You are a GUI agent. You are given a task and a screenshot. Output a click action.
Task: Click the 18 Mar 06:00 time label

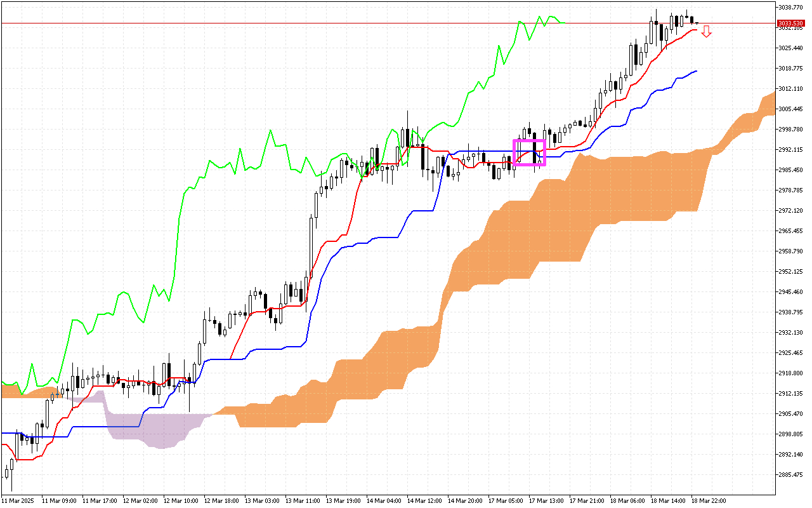point(626,501)
